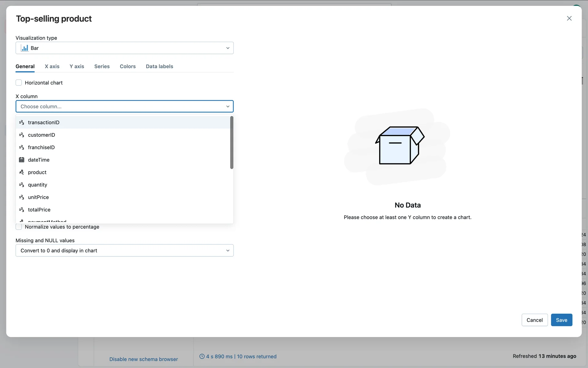The height and width of the screenshot is (368, 588).
Task: Click the text-type icon beside product
Action: coord(21,172)
